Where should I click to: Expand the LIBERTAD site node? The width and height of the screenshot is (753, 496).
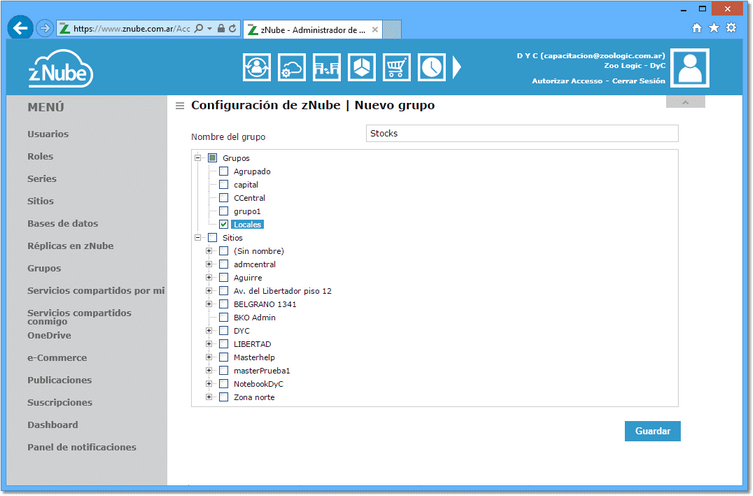[209, 344]
